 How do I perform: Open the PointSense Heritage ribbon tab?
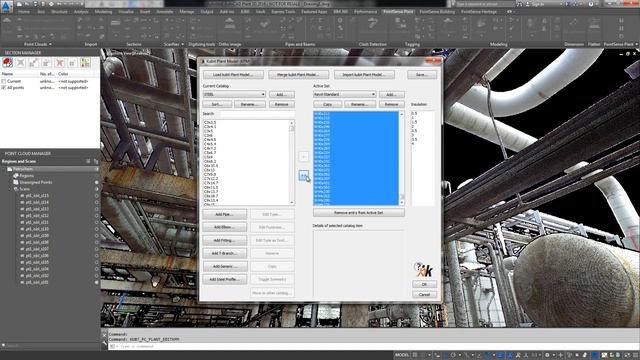pos(479,12)
